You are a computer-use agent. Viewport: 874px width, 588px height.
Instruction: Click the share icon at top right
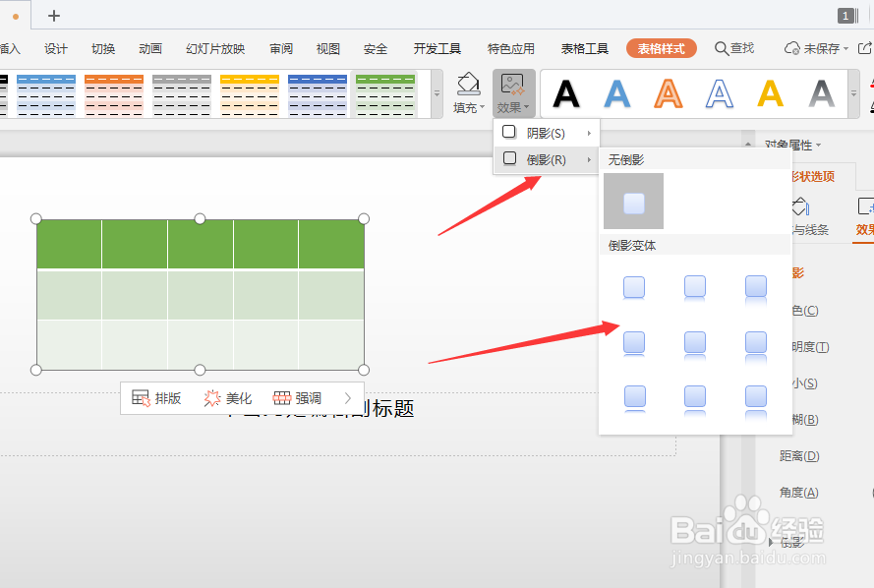864,48
